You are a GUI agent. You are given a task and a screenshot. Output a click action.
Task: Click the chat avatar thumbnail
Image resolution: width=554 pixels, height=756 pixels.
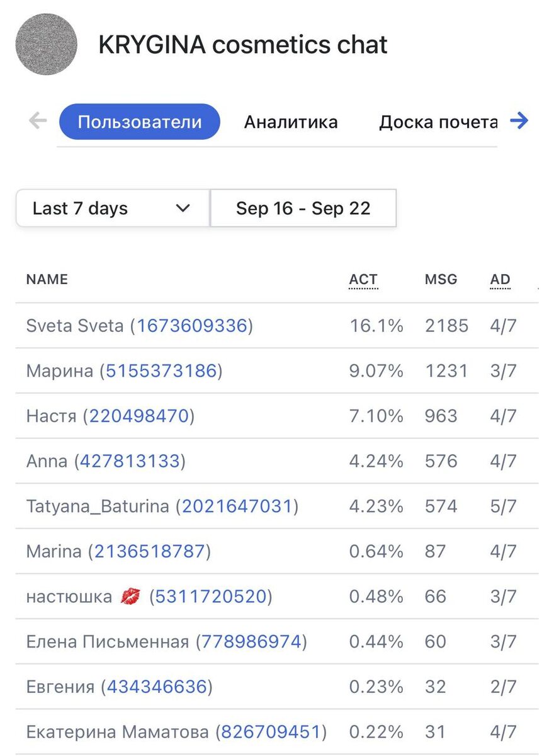tap(46, 44)
